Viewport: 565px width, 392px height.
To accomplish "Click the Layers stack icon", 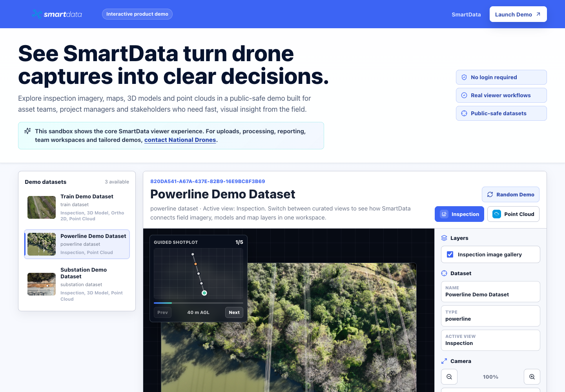I will click(444, 238).
